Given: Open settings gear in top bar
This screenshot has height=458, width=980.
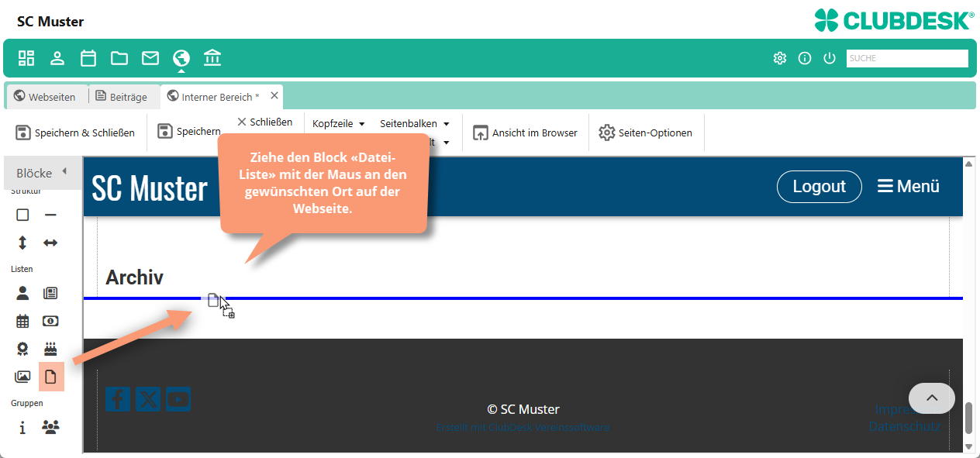Looking at the screenshot, I should (x=780, y=58).
